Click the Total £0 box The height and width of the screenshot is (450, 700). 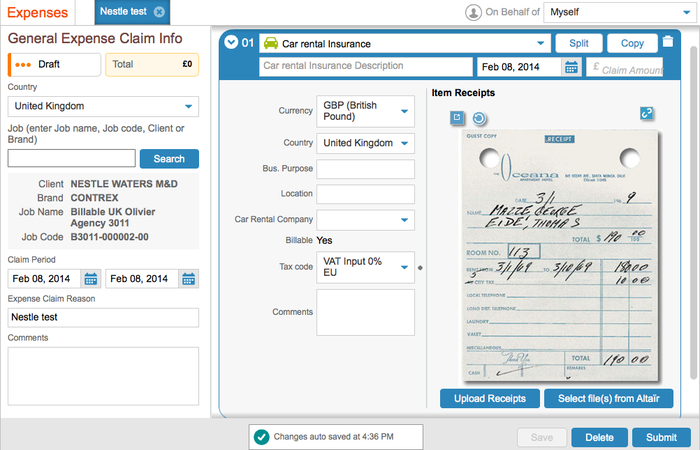pyautogui.click(x=152, y=65)
